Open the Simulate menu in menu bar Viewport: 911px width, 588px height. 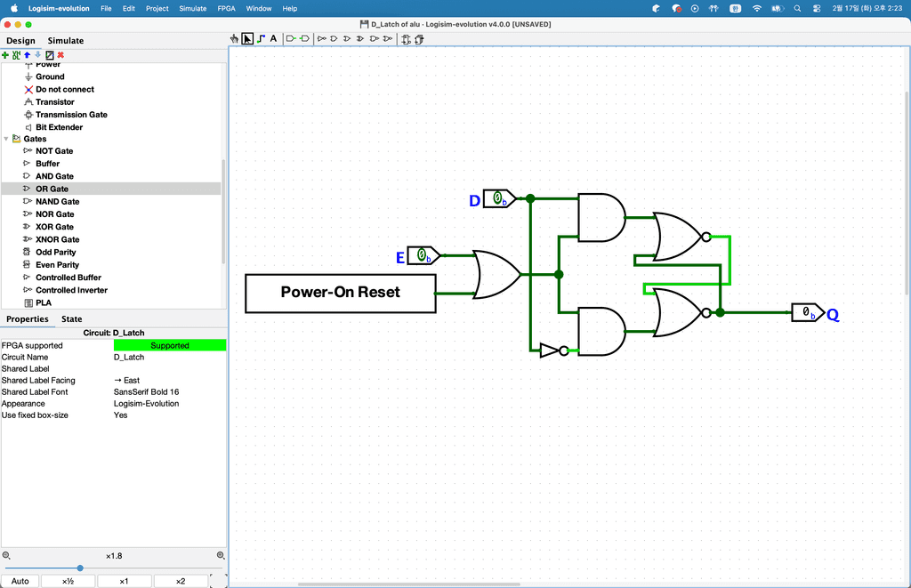[193, 8]
